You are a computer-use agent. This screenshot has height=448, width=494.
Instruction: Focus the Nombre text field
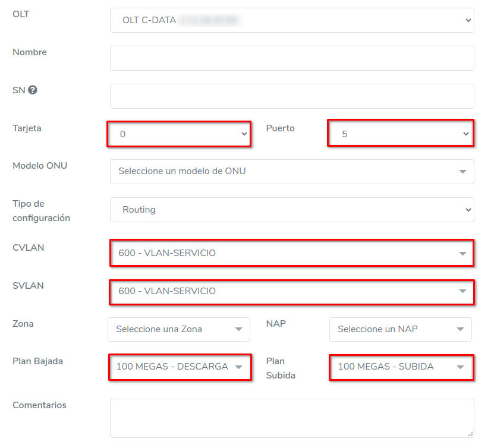coord(291,58)
